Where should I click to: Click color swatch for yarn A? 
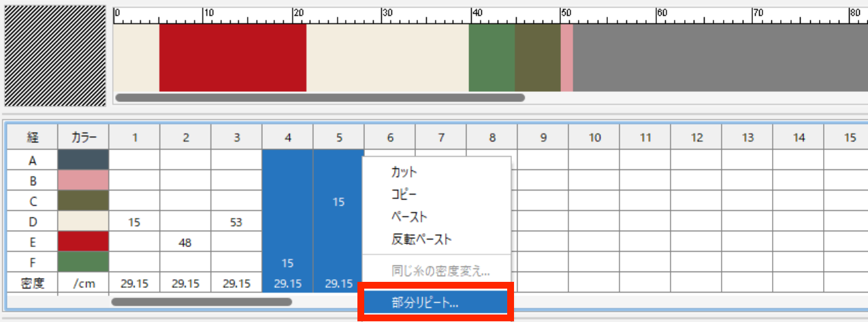click(84, 160)
